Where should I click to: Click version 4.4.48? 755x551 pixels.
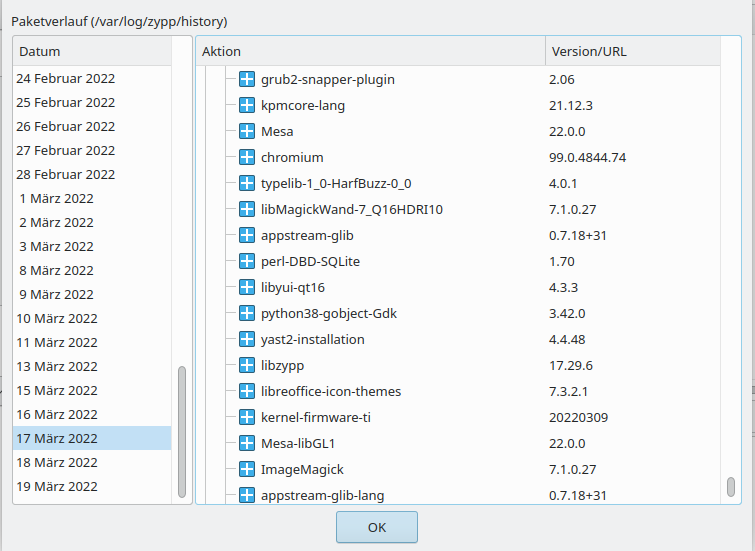click(567, 340)
